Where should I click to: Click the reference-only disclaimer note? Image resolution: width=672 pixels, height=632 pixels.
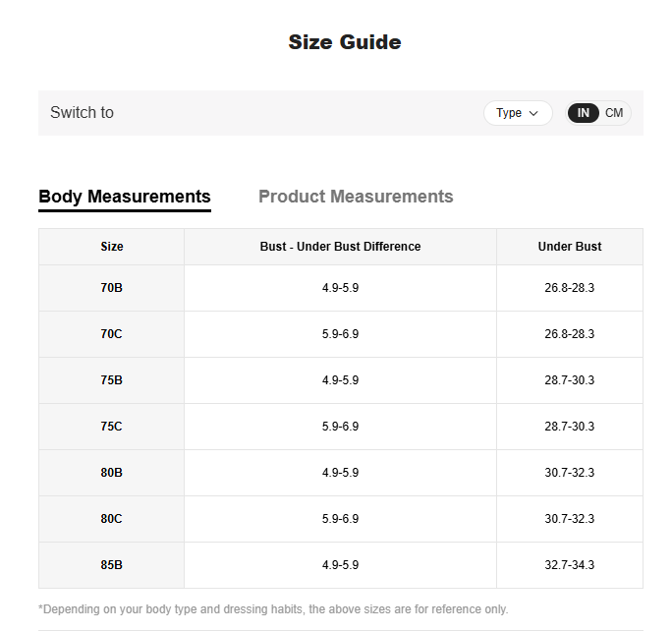(273, 609)
